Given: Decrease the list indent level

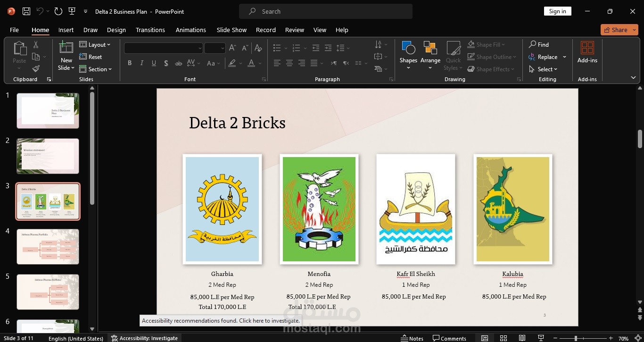Looking at the screenshot, I should coord(316,48).
